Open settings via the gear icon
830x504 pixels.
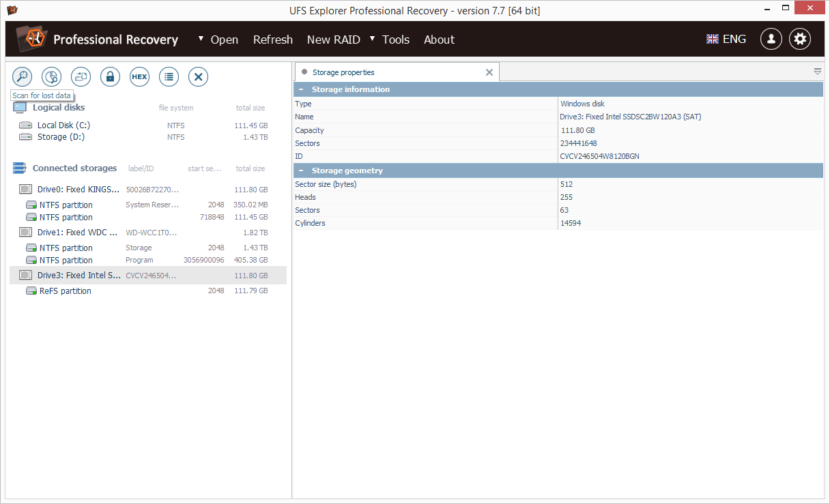click(801, 39)
